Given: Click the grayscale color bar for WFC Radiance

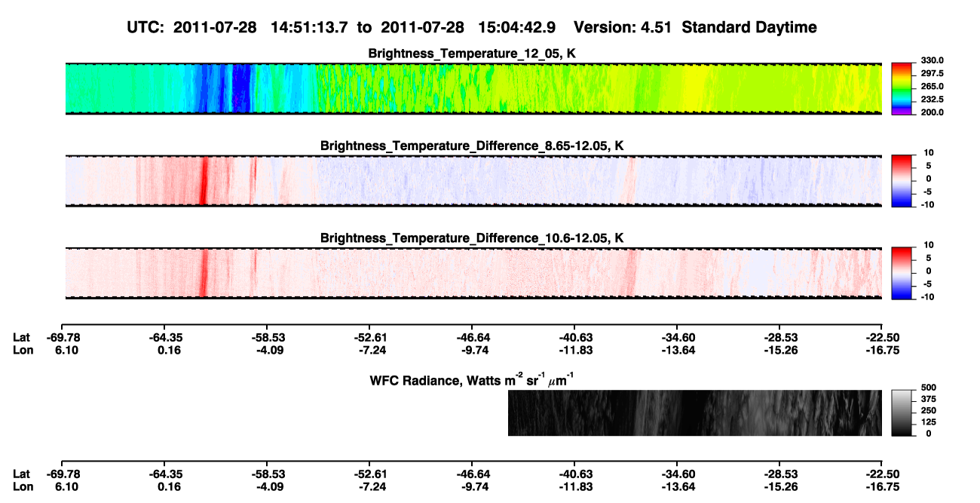Looking at the screenshot, I should 902,413.
